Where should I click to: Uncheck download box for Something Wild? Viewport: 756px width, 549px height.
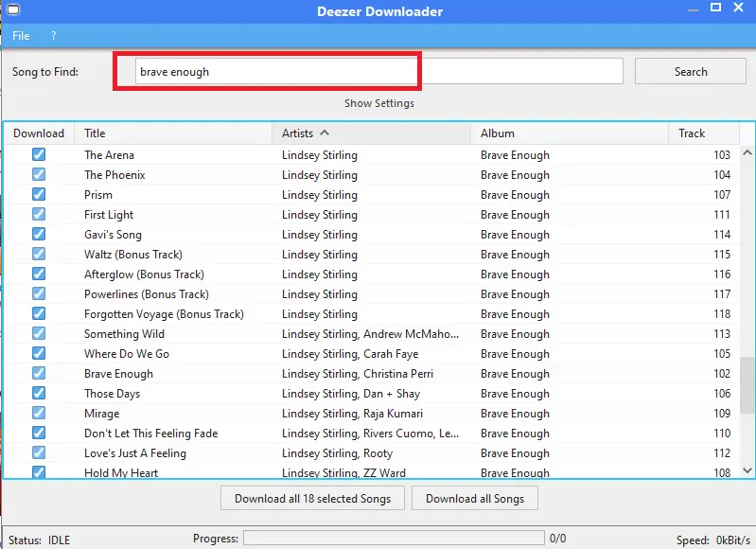tap(39, 333)
